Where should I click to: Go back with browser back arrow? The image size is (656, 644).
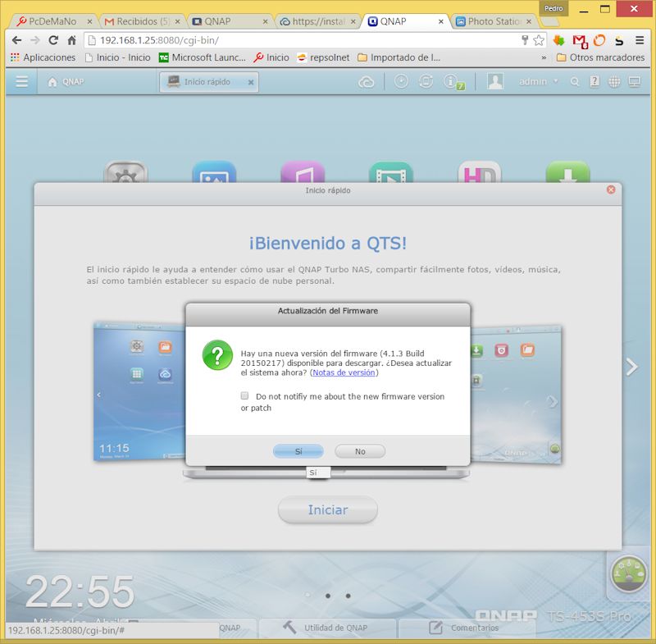(x=16, y=40)
